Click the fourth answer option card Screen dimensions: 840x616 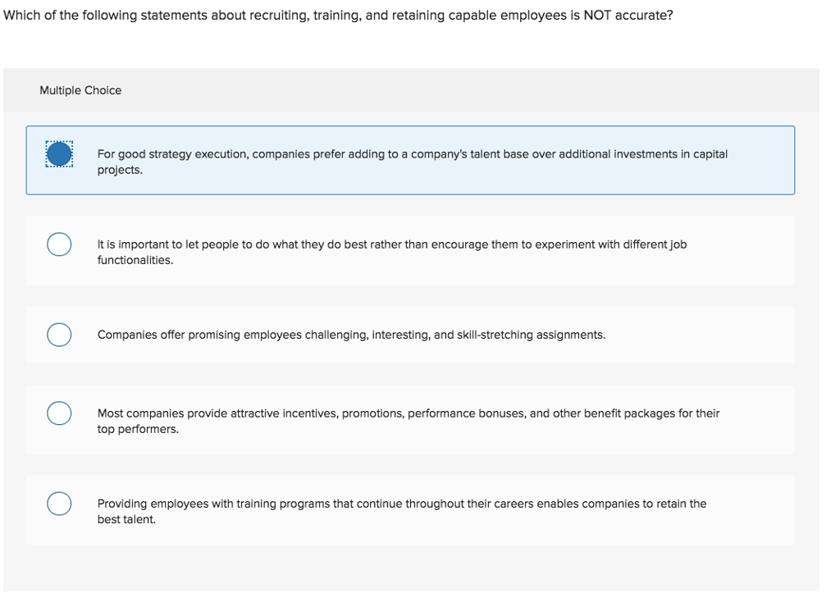point(410,419)
